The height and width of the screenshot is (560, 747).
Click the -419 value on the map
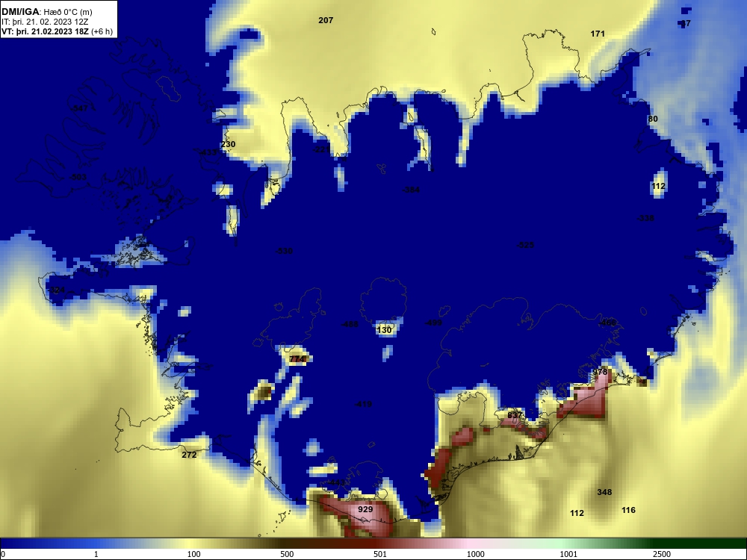[x=363, y=404]
